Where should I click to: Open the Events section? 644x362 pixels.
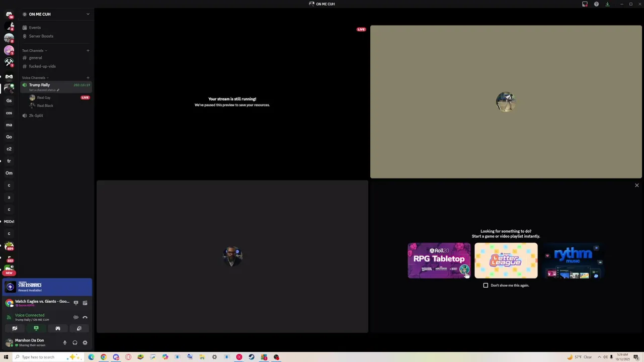pyautogui.click(x=35, y=28)
